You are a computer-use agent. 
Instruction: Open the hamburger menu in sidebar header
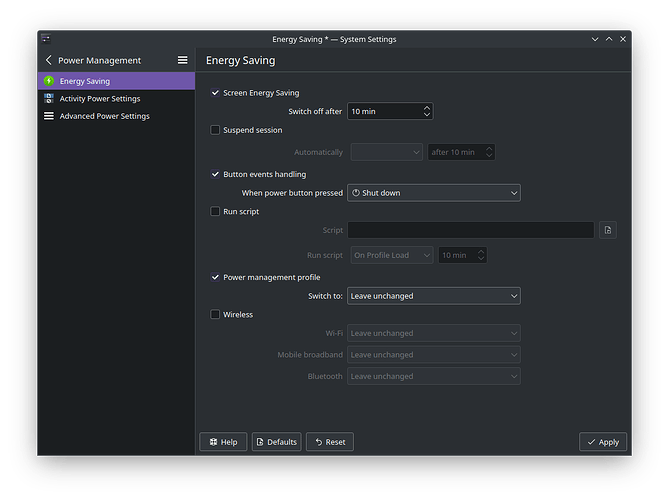point(182,60)
